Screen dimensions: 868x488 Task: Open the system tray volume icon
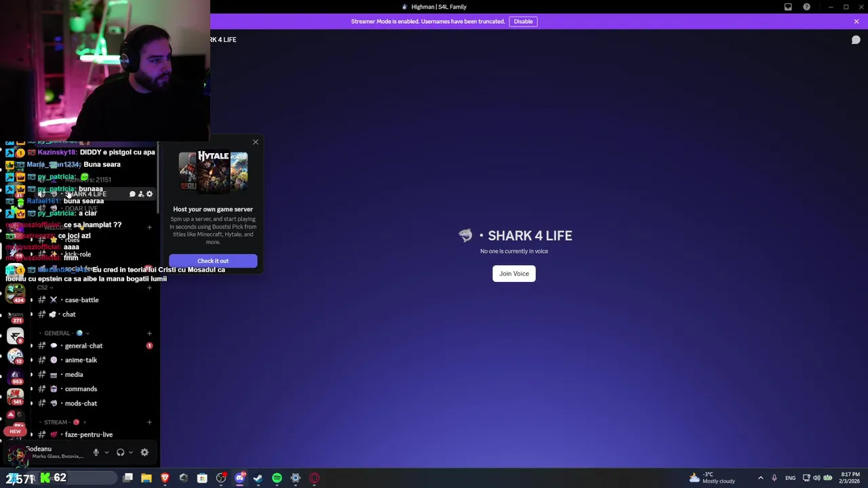(816, 479)
